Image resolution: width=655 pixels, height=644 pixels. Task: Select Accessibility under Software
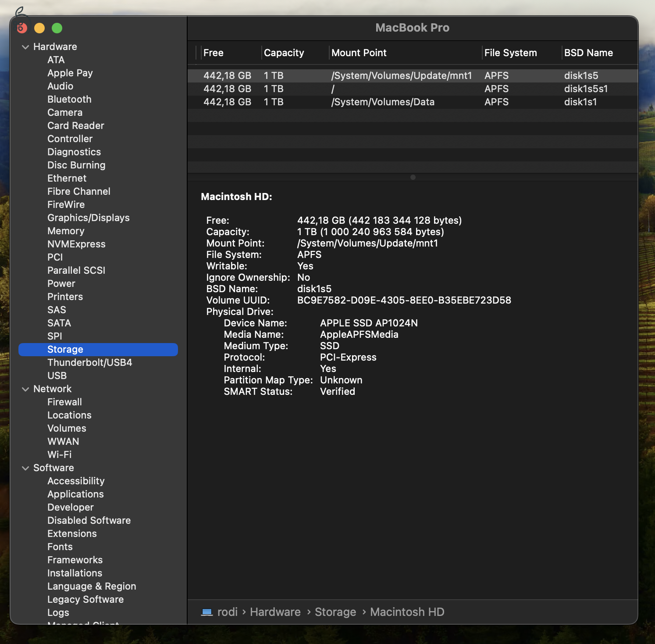pos(76,481)
